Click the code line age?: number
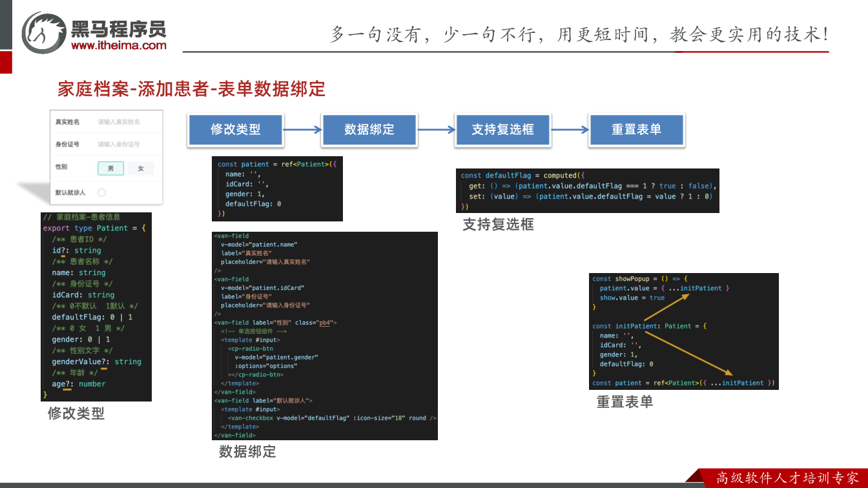 pos(78,384)
